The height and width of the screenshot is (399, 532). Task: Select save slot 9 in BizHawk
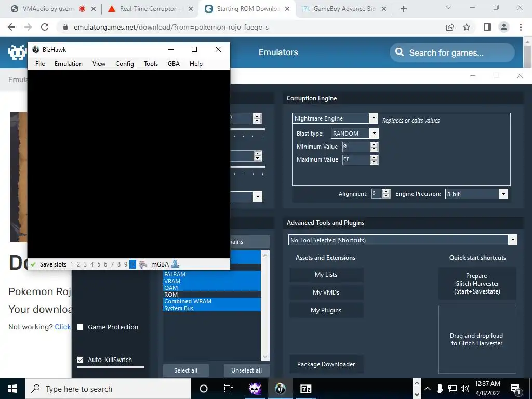126,264
